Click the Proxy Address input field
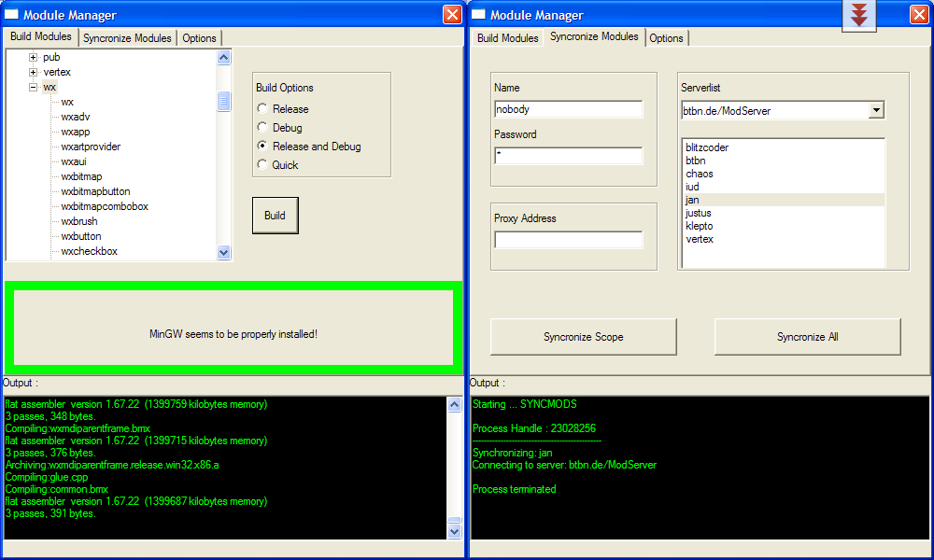This screenshot has width=934, height=560. point(568,240)
